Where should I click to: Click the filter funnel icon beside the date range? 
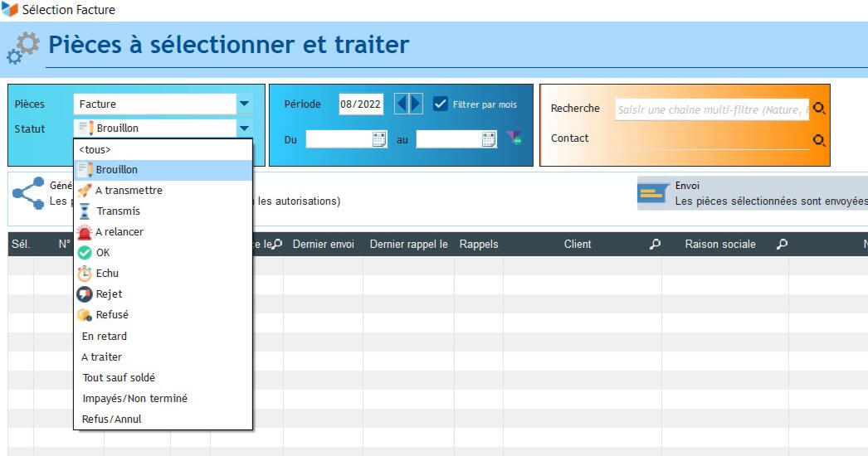(x=514, y=138)
